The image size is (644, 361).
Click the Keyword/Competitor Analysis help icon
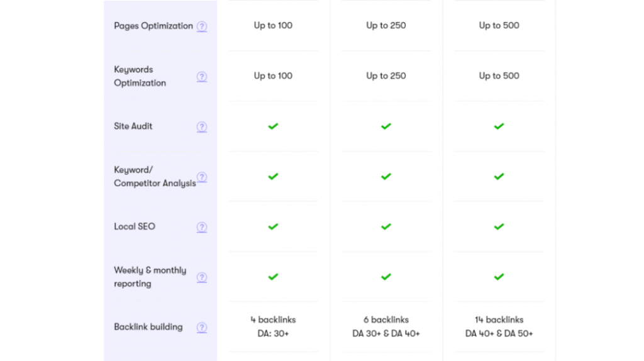click(202, 177)
